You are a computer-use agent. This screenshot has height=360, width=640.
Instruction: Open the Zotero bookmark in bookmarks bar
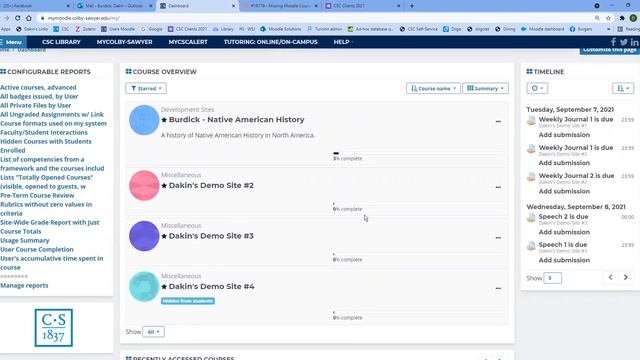click(85, 29)
